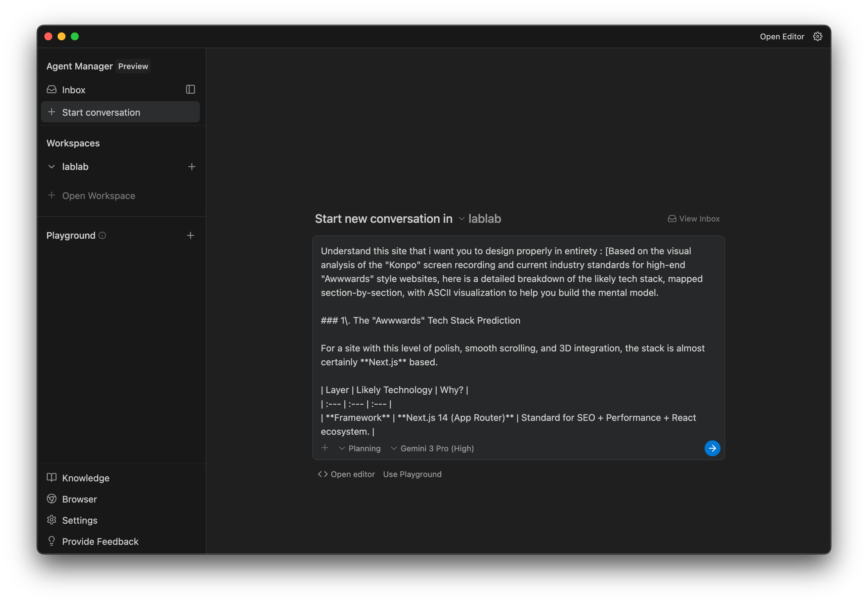The height and width of the screenshot is (603, 868).
Task: Toggle the sidebar panel icon beside Inbox
Action: coord(191,90)
